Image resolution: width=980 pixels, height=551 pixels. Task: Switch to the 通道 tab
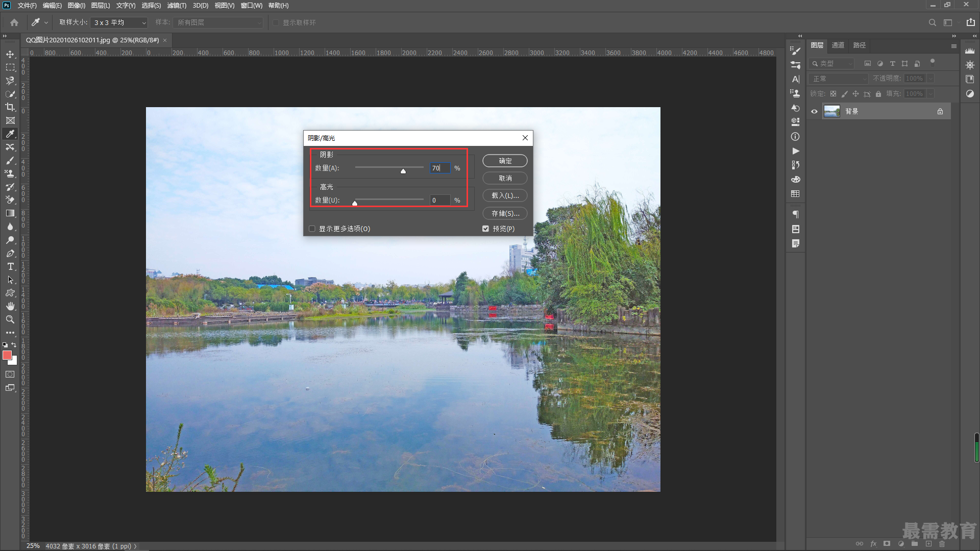838,45
